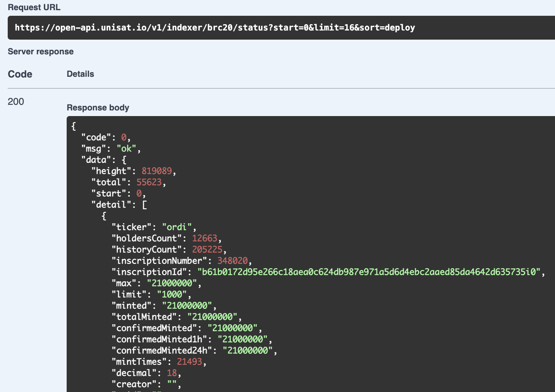Click the "Request URL" heading
The height and width of the screenshot is (392, 555).
[34, 7]
